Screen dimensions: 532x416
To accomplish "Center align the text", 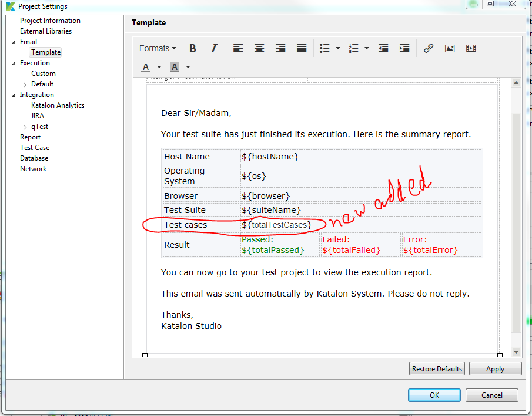I will pos(259,49).
